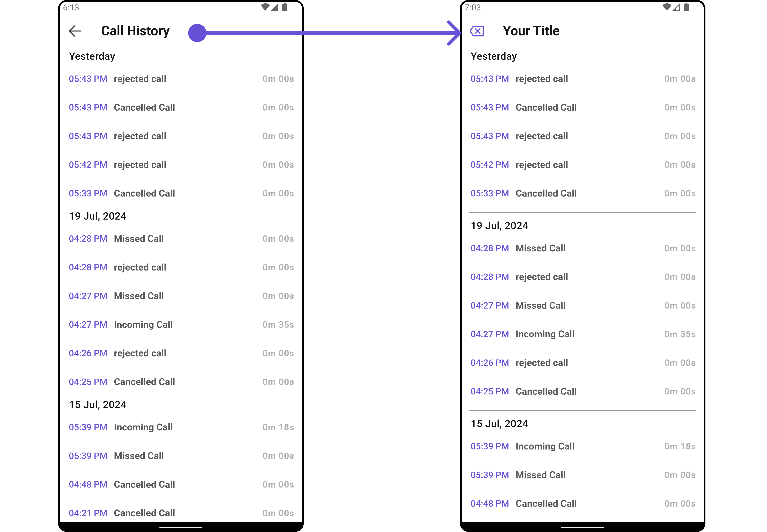Viewport: 767px width, 532px height.
Task: Tap the right phone's Wi-Fi status icon
Action: [x=667, y=7]
